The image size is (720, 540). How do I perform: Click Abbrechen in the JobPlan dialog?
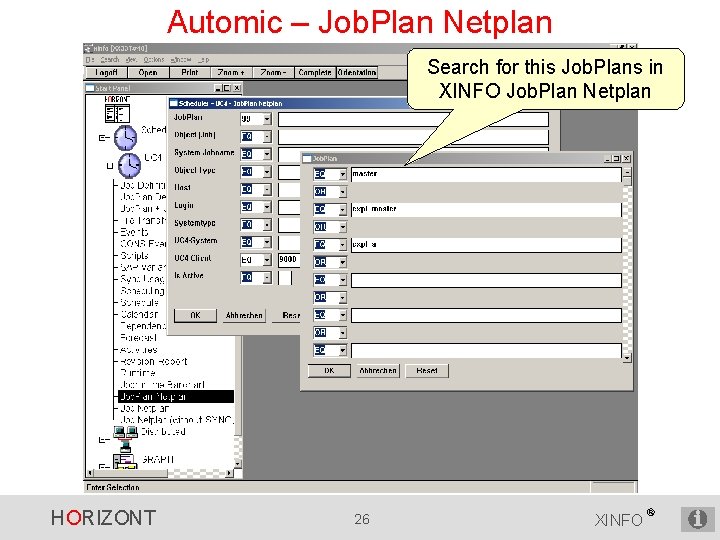378,371
